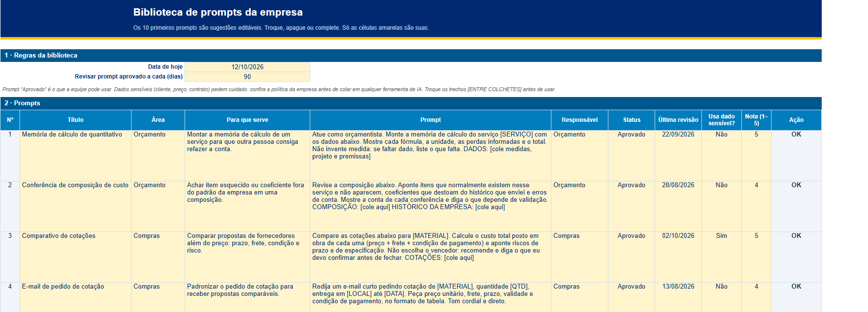
Task: Select prompt cell starting 'Compare as cotações abaixo'
Action: (x=431, y=257)
